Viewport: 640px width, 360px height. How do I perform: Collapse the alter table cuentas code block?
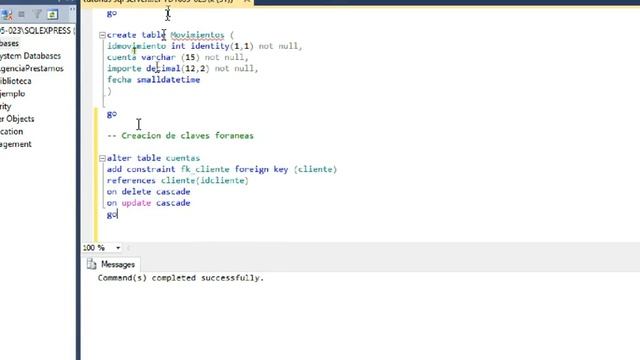click(102, 158)
